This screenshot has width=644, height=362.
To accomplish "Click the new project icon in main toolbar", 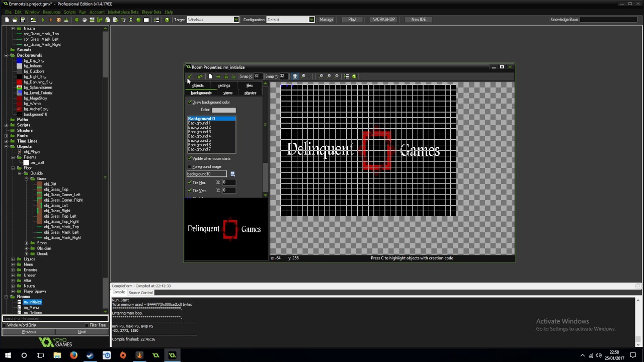I will (x=7, y=20).
